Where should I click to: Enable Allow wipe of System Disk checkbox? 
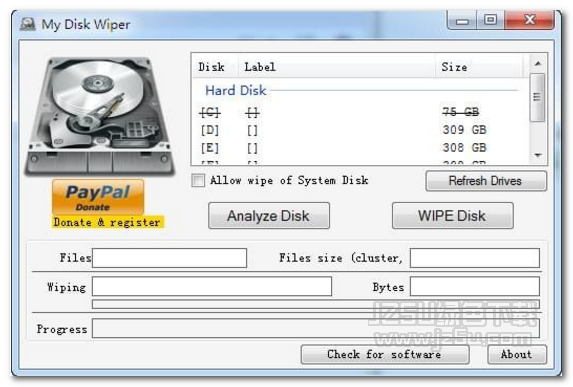198,180
